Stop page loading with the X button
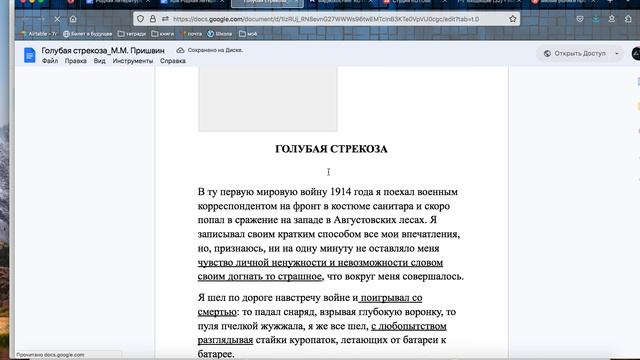Viewport: 640px width, 360px height. click(x=57, y=19)
